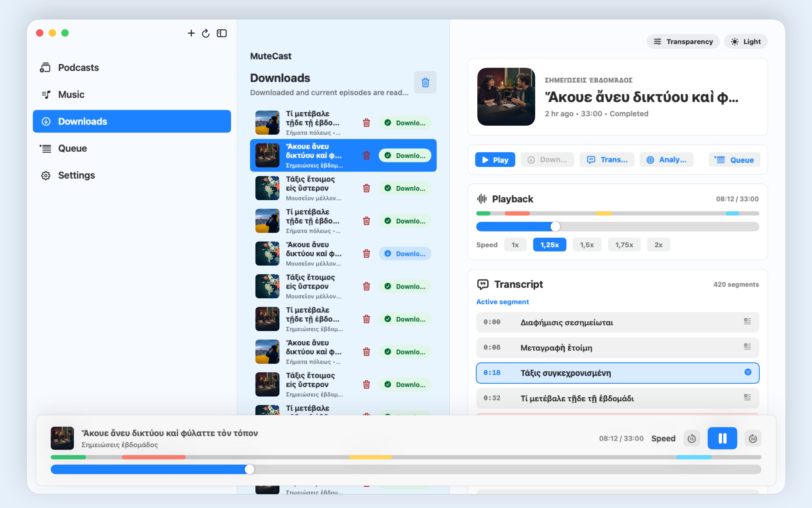The width and height of the screenshot is (812, 508).
Task: Pause playback in the mini player
Action: click(x=722, y=438)
